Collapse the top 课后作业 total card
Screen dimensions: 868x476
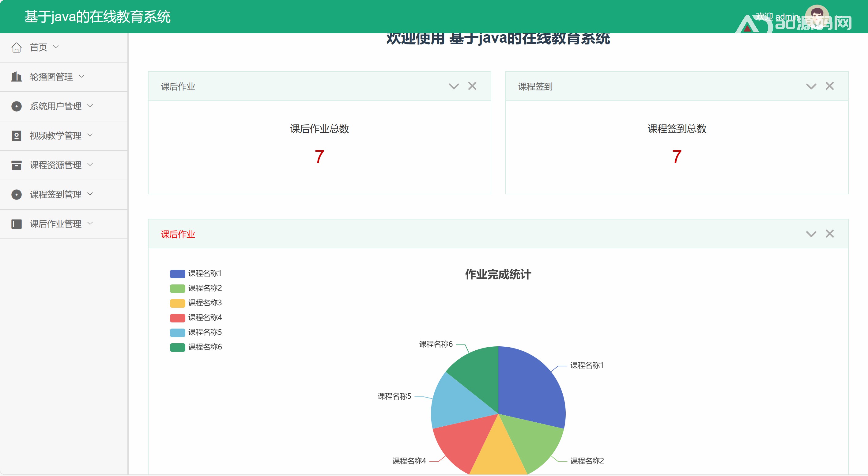454,86
